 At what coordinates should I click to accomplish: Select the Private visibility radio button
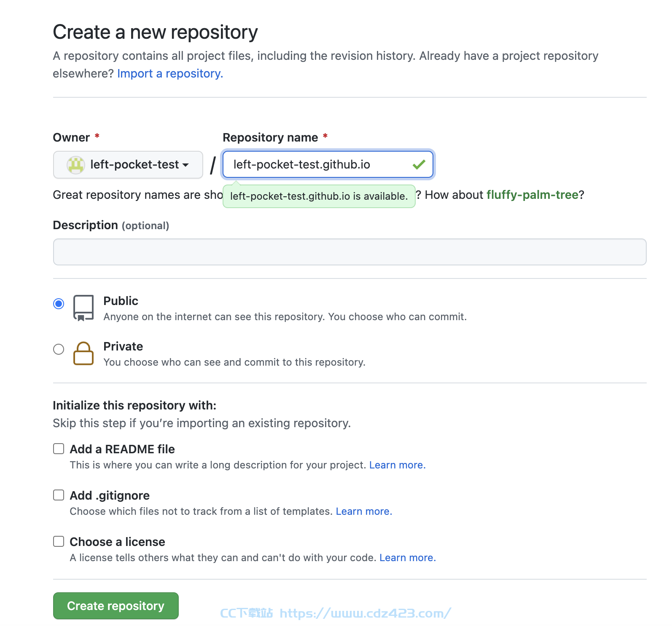(x=59, y=349)
